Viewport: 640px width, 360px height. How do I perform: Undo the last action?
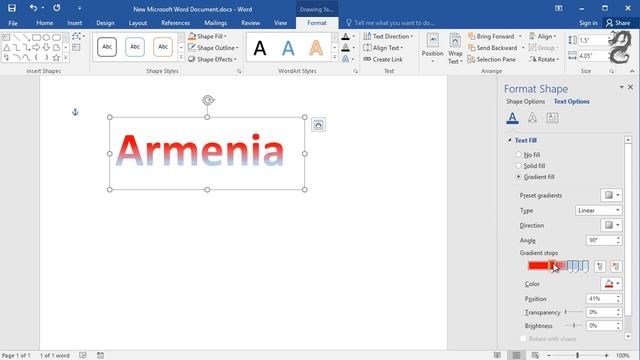(x=33, y=8)
